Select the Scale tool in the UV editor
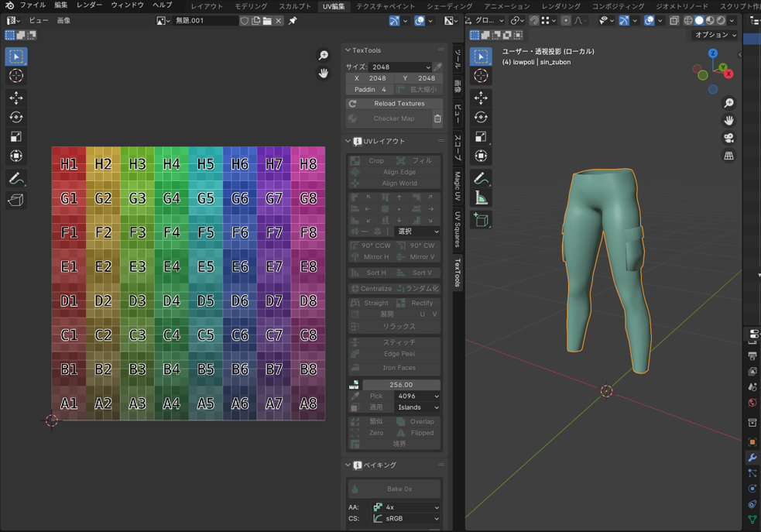761x532 pixels. (16, 137)
